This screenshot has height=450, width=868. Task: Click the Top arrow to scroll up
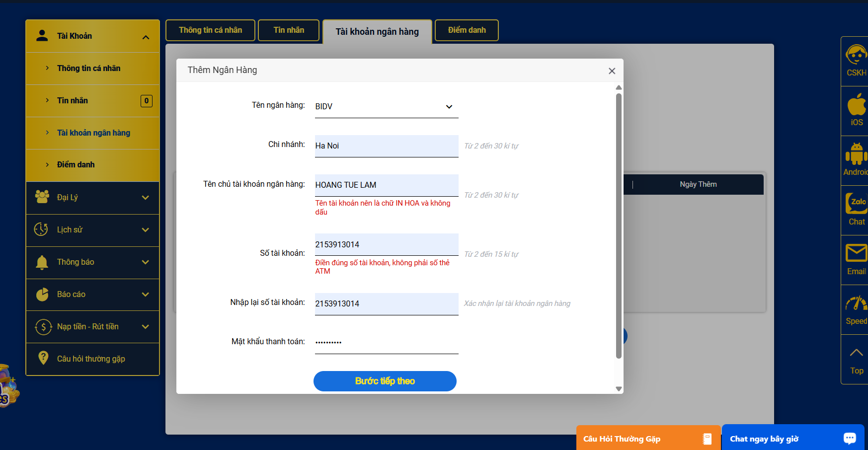(856, 353)
